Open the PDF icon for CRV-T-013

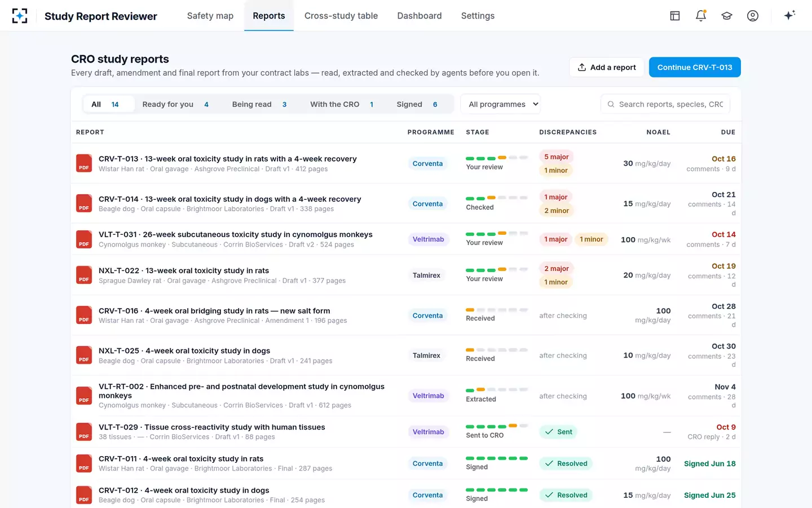(84, 163)
